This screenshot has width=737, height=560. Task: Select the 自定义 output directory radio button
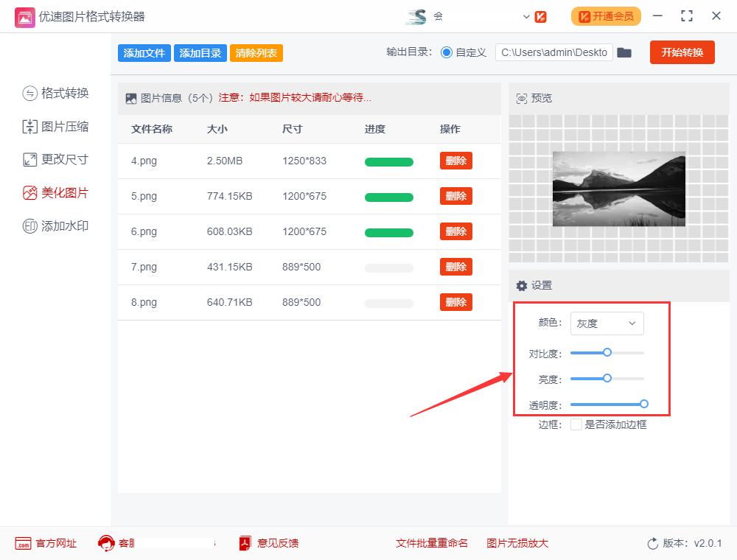449,52
